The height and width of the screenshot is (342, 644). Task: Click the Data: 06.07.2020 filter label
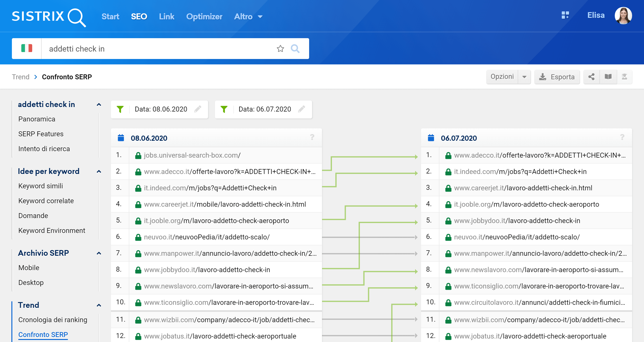pyautogui.click(x=265, y=109)
